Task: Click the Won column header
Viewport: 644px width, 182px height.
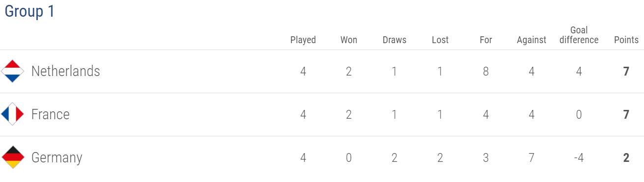Action: pyautogui.click(x=349, y=40)
